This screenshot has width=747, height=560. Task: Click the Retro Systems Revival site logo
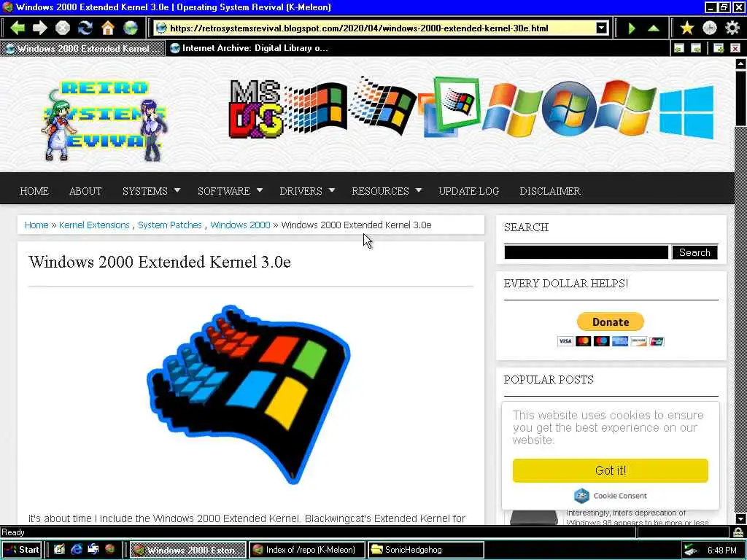[105, 120]
